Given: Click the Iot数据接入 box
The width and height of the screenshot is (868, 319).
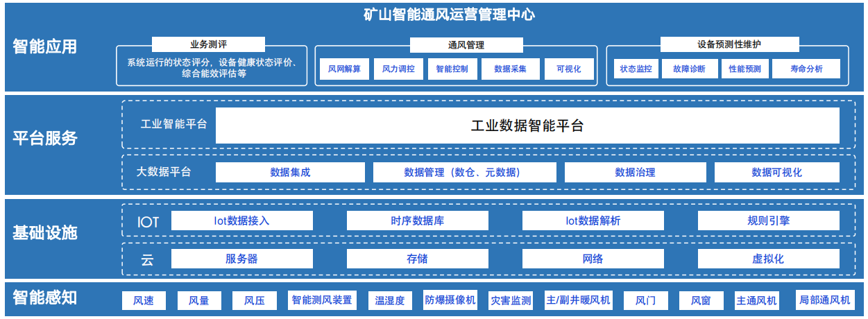Looking at the screenshot, I should [x=241, y=221].
